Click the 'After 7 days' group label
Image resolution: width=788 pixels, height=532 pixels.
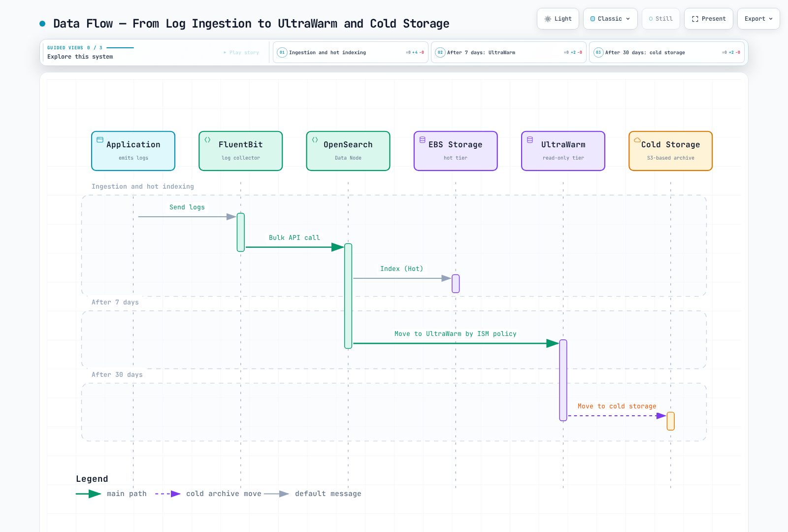(x=115, y=302)
